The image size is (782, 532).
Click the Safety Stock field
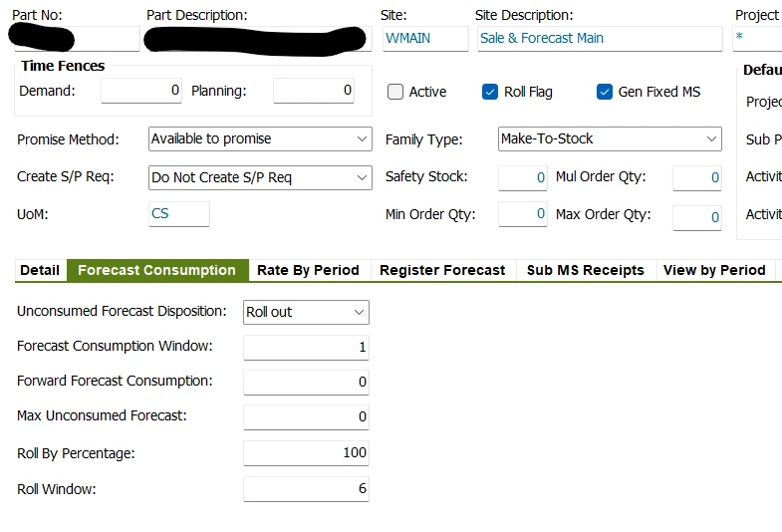click(523, 177)
